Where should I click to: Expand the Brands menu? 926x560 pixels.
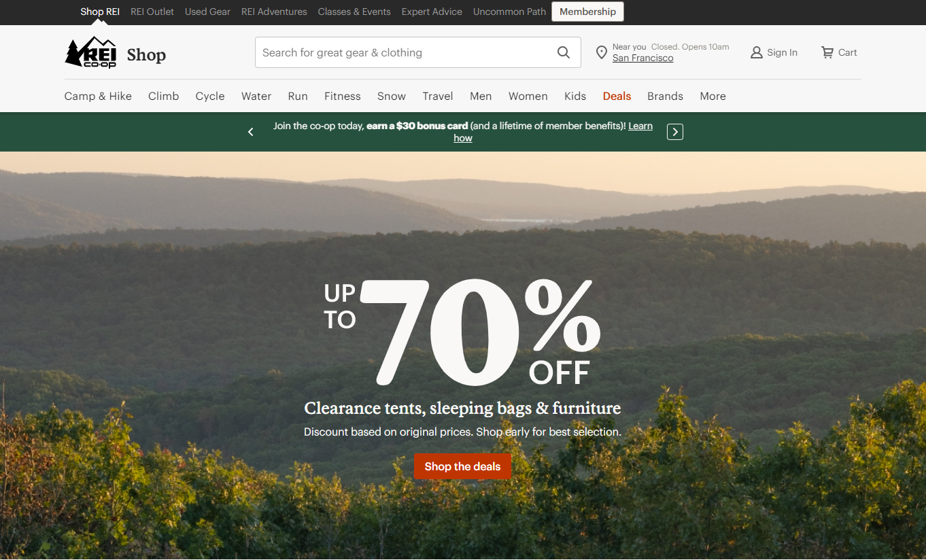click(665, 96)
